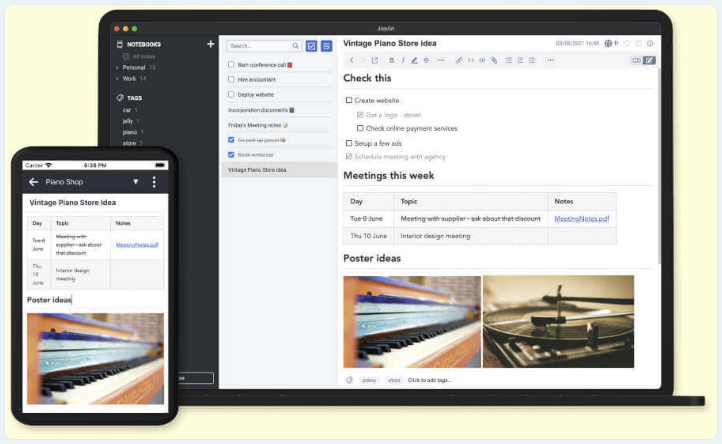Untick Schedule meeting with agency checkbox

click(x=349, y=157)
